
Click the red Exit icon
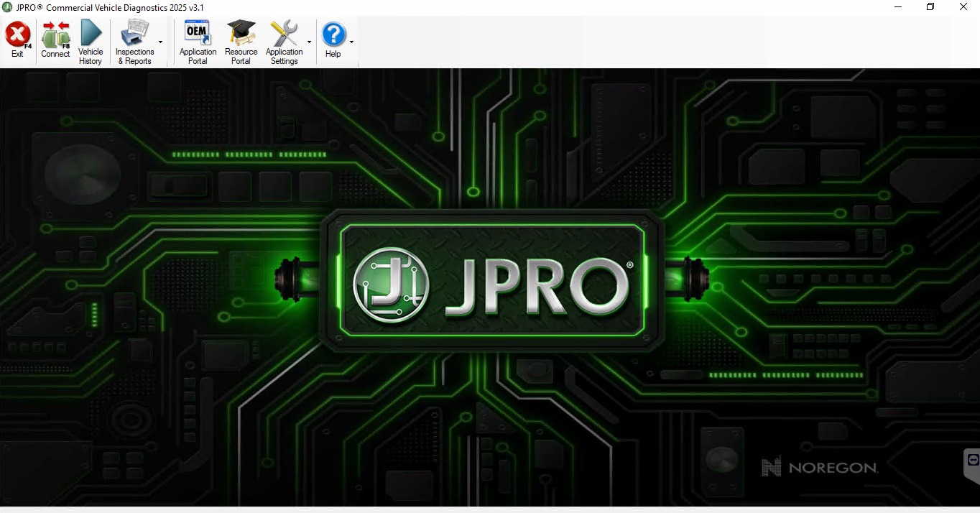point(17,34)
